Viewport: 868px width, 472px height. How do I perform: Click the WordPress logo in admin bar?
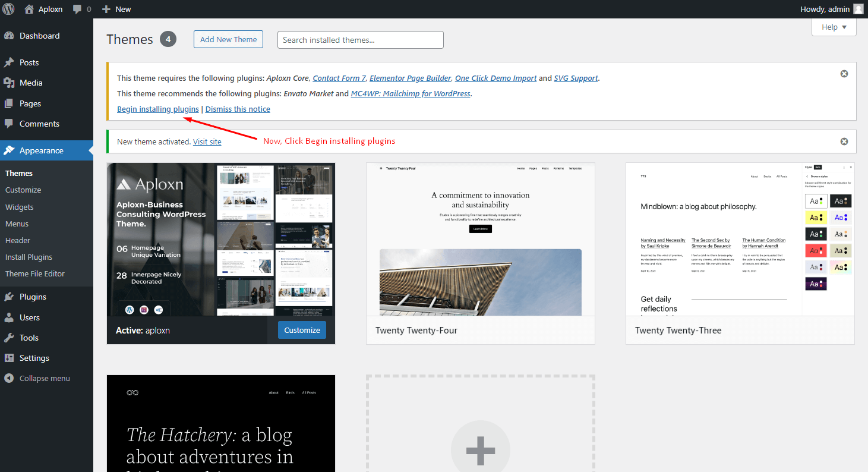[x=9, y=9]
